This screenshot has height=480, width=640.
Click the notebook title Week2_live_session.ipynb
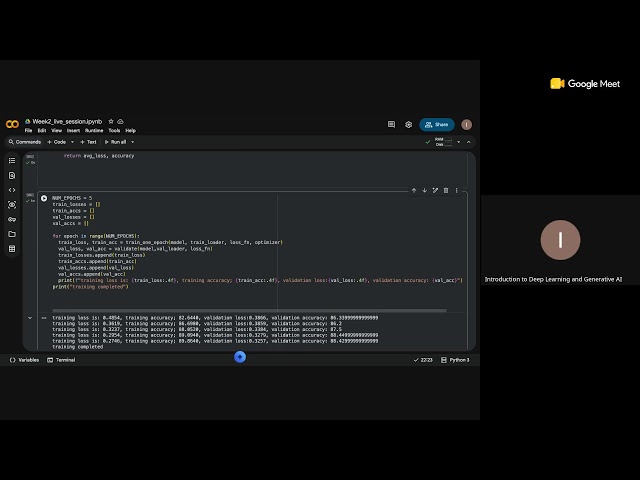67,121
